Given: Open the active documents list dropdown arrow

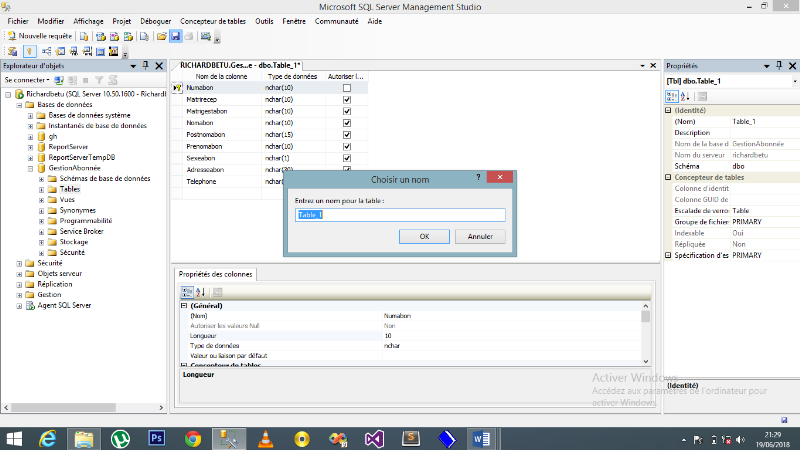Looking at the screenshot, I should tap(642, 66).
